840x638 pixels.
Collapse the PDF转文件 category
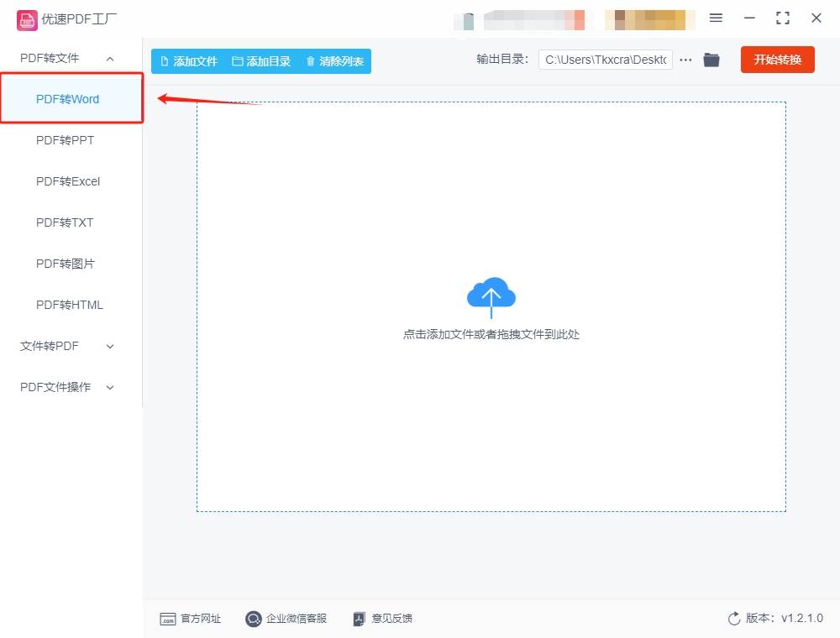[x=109, y=58]
